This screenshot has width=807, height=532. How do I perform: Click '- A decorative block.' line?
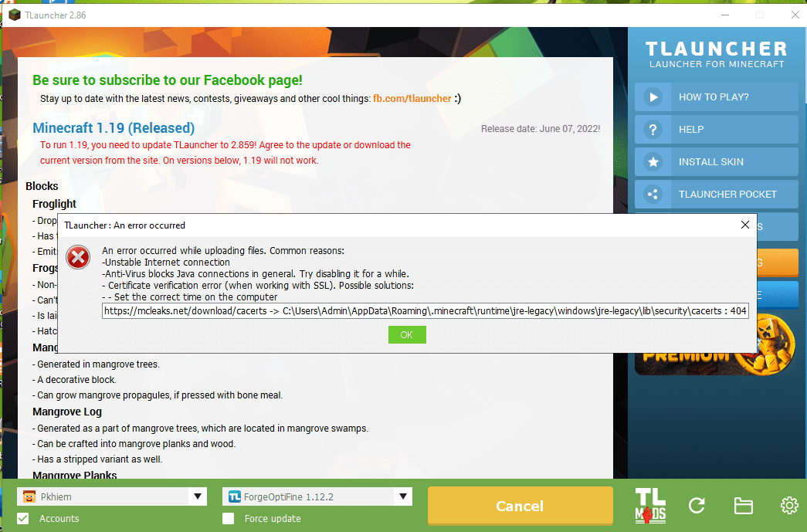[75, 380]
